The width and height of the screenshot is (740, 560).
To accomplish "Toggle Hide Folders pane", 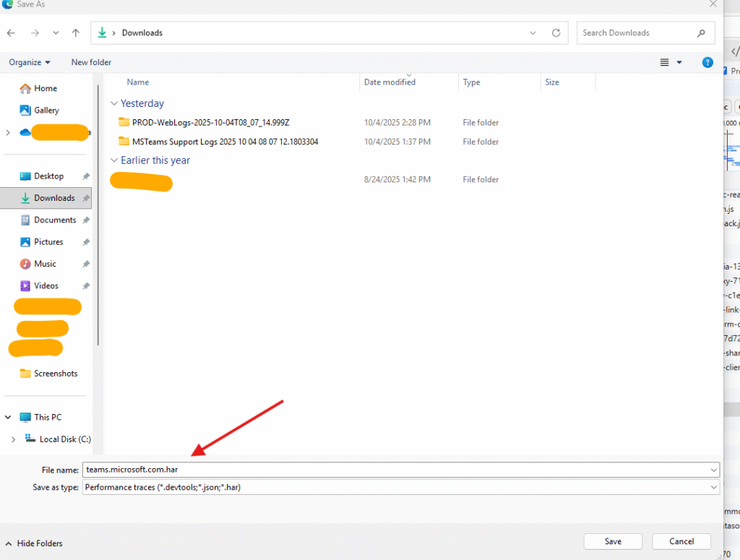I will click(x=33, y=543).
